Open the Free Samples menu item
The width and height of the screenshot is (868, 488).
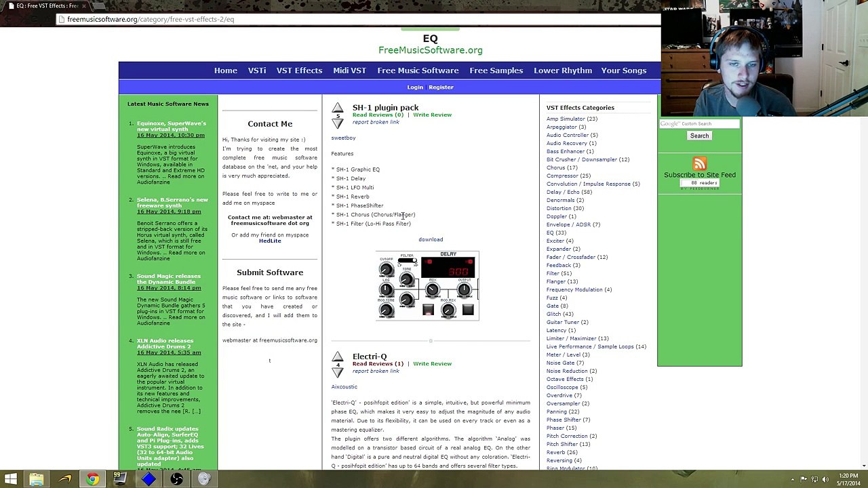coord(496,70)
